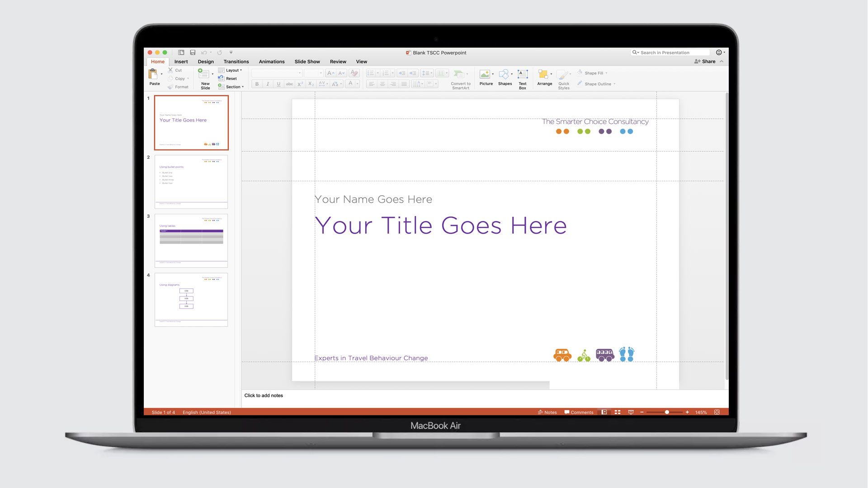Screen dimensions: 868x488
Task: Open the Layout dropdown
Action: (231, 70)
